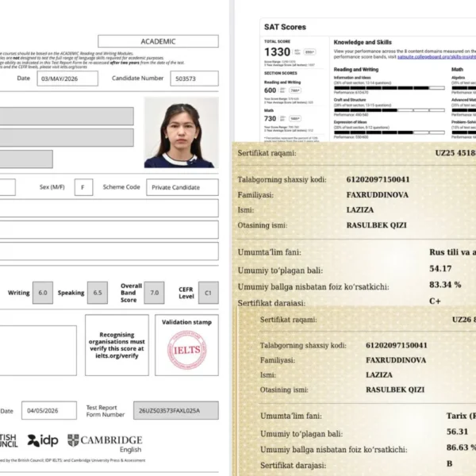Click LAZIZA on the Tarix certificate

coord(379,375)
